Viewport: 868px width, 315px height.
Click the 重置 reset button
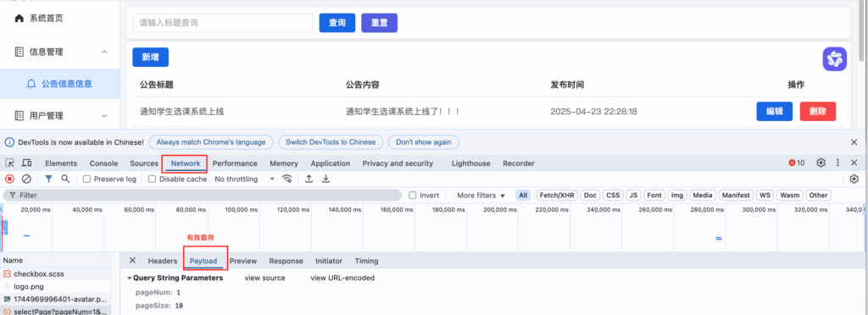[379, 23]
